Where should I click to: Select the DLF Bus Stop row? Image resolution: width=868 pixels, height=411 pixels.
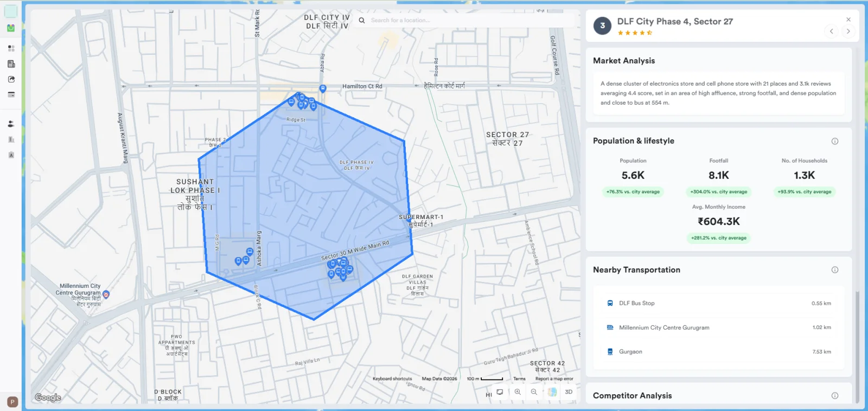point(719,304)
